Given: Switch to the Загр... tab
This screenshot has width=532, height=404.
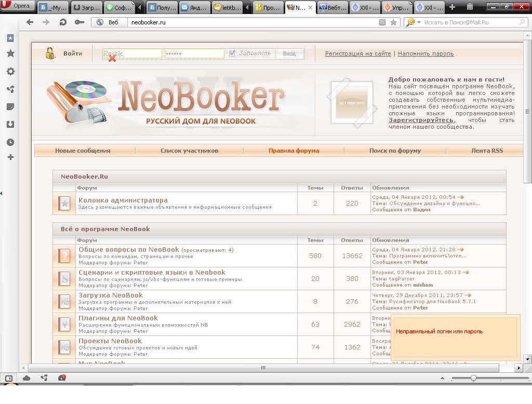Looking at the screenshot, I should (87, 7).
